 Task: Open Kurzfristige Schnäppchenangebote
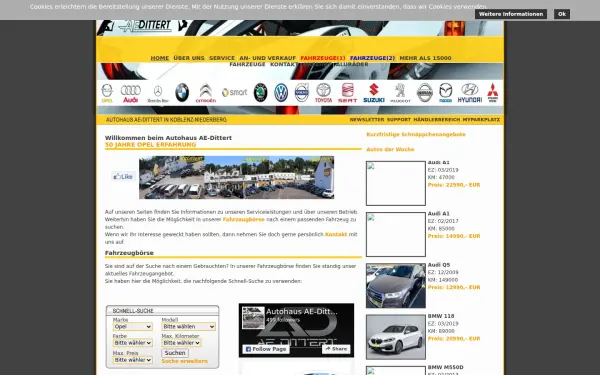click(x=416, y=134)
